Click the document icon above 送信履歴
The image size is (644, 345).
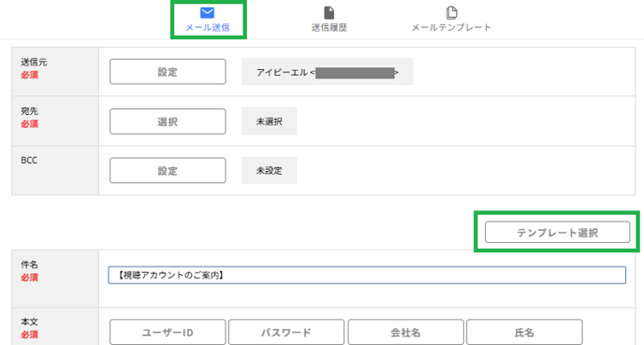[329, 13]
